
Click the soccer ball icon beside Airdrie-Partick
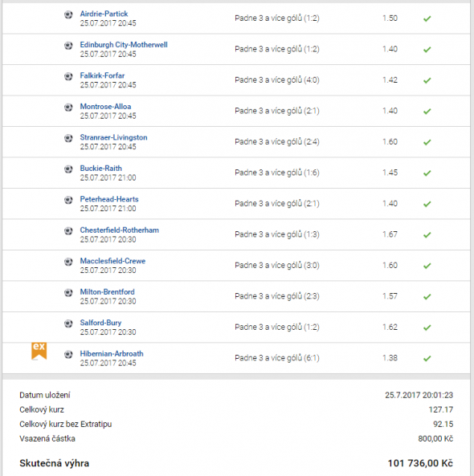68,14
